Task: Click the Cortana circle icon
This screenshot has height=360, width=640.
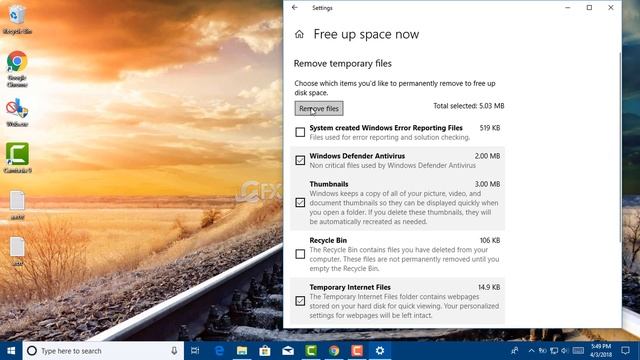Action: coord(31,351)
